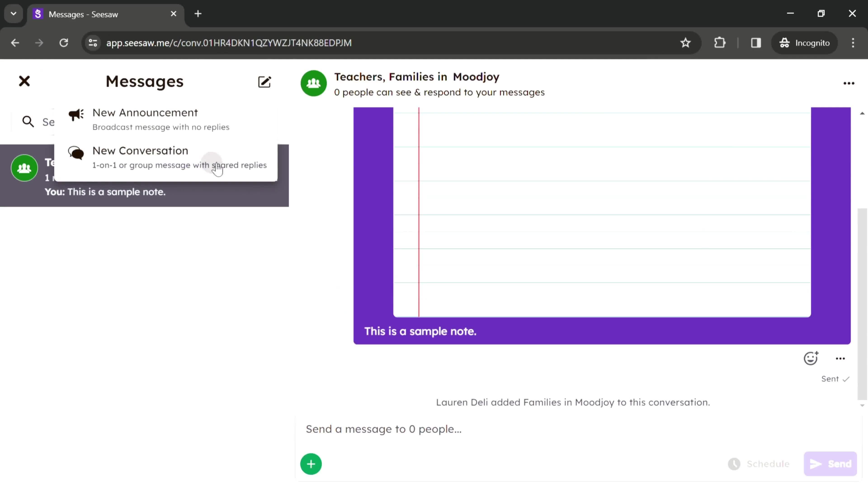The width and height of the screenshot is (868, 488).
Task: Click the Messages heading
Action: click(145, 81)
